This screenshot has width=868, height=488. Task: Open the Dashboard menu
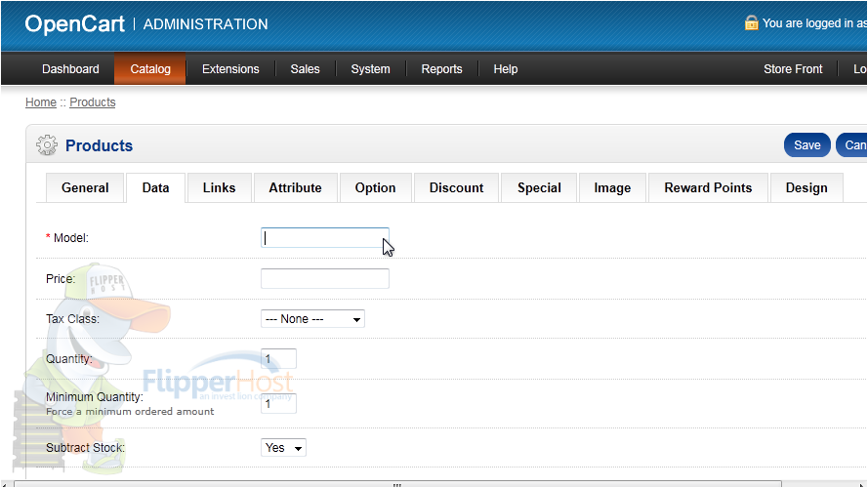click(x=70, y=69)
